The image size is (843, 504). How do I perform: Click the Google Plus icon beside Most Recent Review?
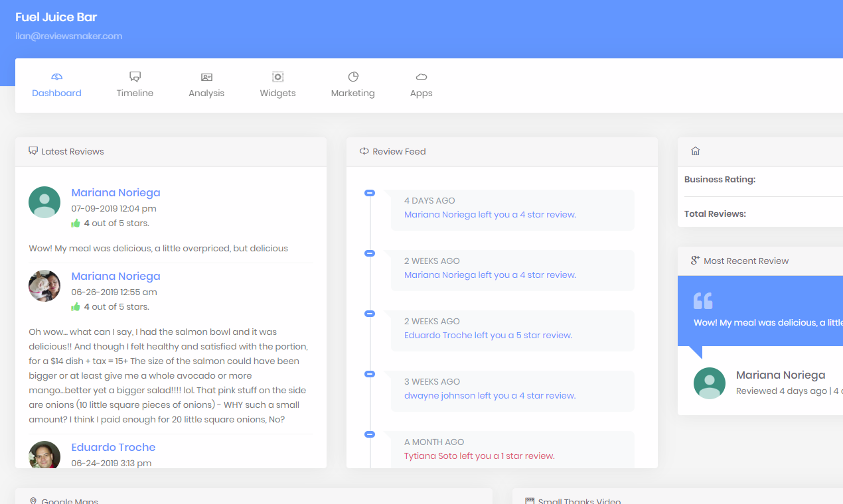click(696, 260)
